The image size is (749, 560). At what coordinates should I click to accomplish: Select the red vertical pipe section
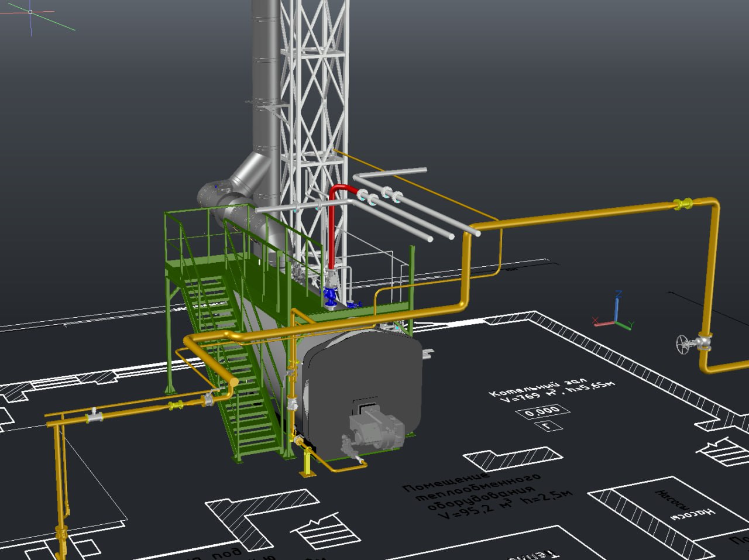[332, 228]
